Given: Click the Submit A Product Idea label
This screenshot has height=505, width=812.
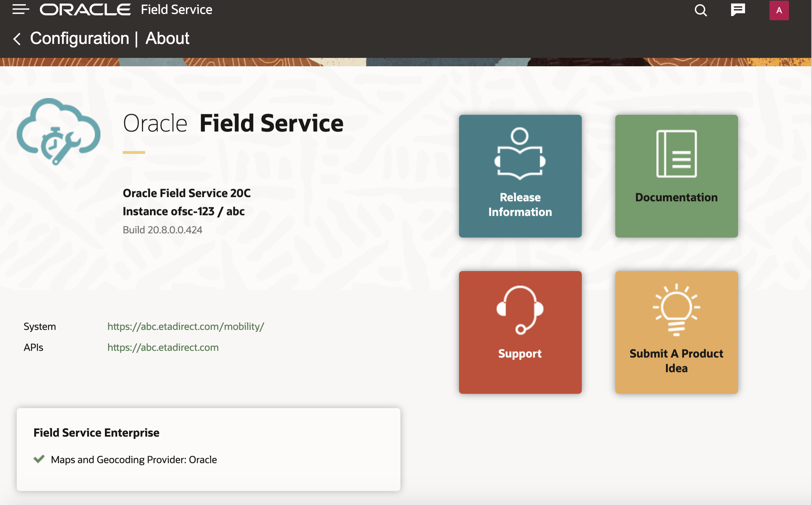Looking at the screenshot, I should [676, 361].
